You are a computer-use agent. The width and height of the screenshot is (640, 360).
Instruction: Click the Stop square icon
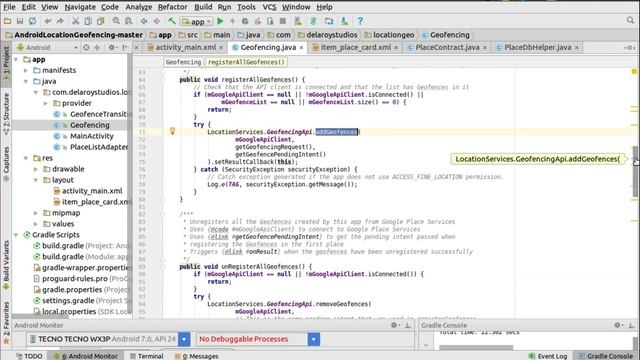point(282,21)
